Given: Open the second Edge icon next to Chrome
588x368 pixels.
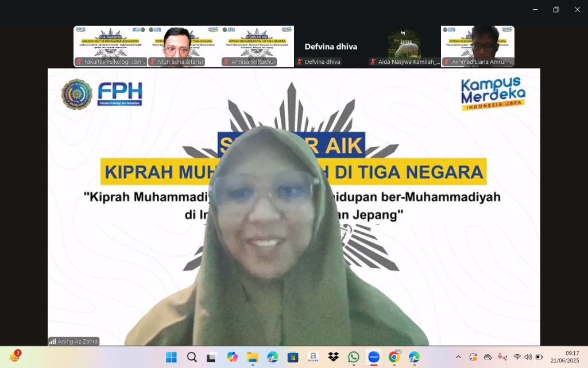Looking at the screenshot, I should tap(415, 357).
